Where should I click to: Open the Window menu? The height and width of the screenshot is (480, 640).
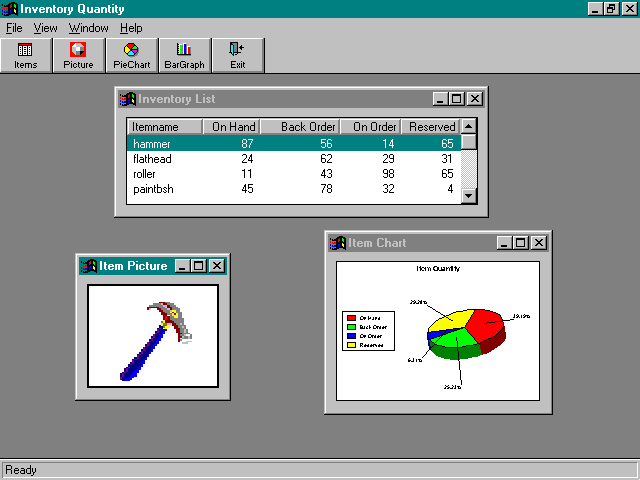click(x=89, y=28)
